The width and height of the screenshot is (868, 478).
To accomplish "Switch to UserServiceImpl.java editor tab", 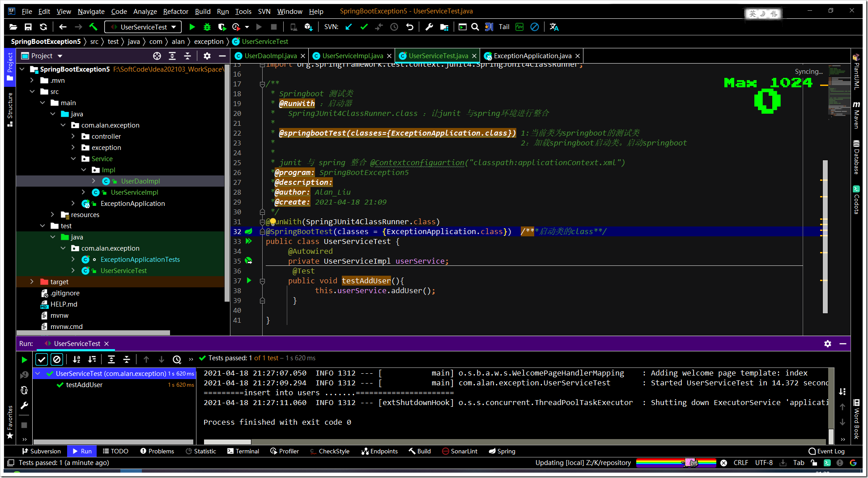I will [352, 56].
